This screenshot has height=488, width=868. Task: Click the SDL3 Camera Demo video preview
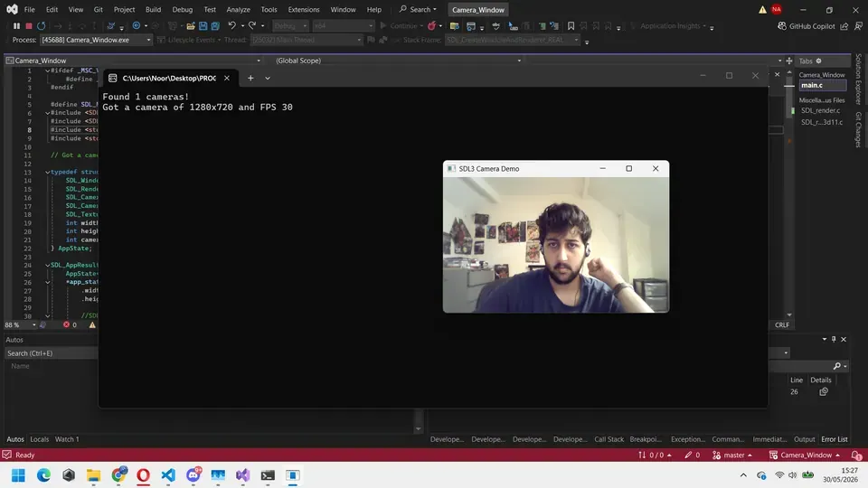tap(556, 245)
